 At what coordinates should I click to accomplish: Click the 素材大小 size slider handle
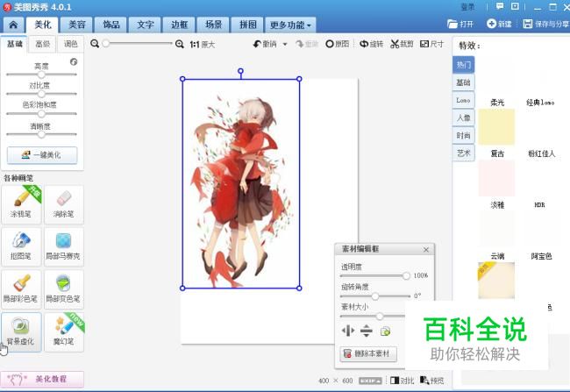point(380,316)
